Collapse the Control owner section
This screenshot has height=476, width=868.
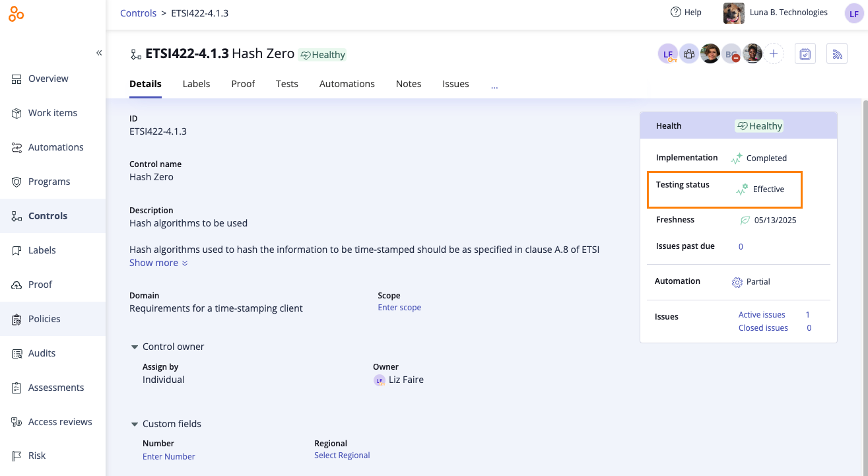coord(135,347)
